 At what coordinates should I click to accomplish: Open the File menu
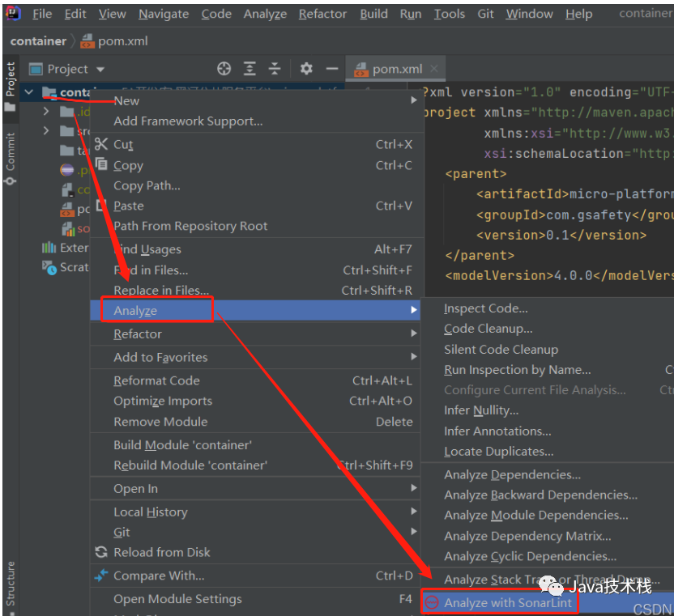[42, 14]
